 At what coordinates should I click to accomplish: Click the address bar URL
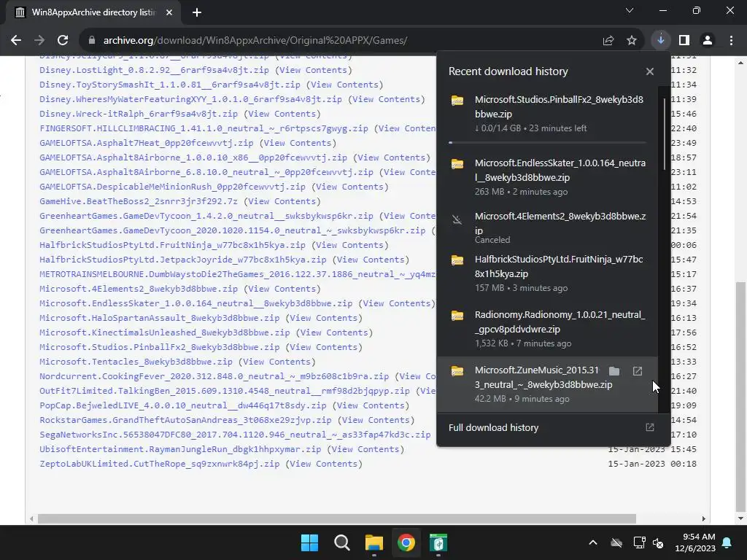255,41
